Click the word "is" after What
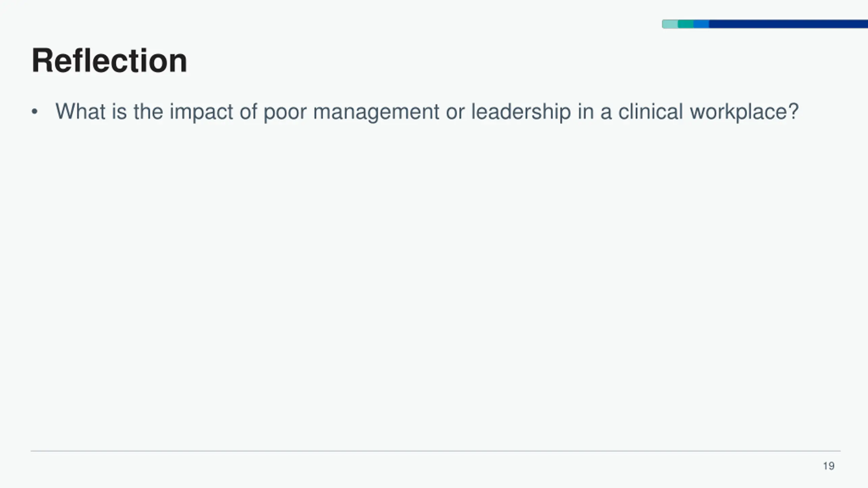This screenshot has width=868, height=488. [119, 111]
